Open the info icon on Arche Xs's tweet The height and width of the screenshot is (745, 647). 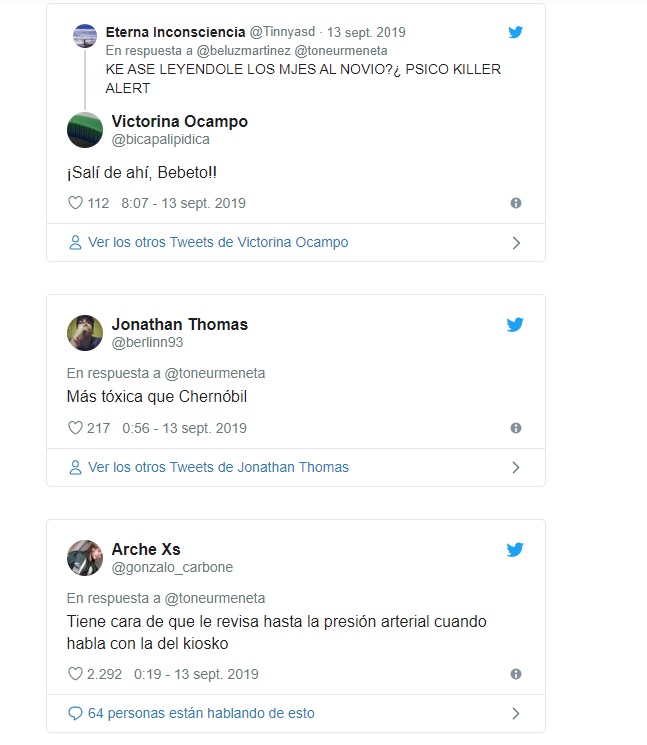(x=516, y=674)
